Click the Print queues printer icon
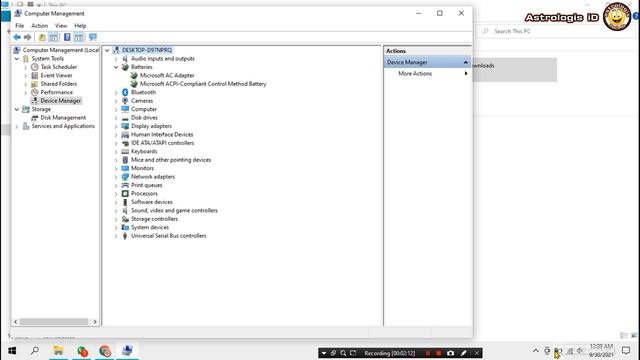 coord(125,185)
